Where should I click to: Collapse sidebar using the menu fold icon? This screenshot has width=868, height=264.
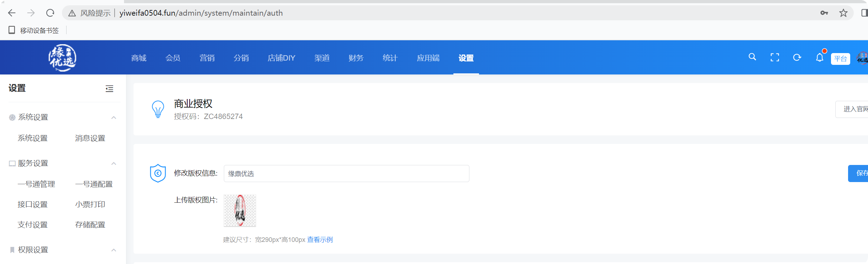pyautogui.click(x=110, y=89)
